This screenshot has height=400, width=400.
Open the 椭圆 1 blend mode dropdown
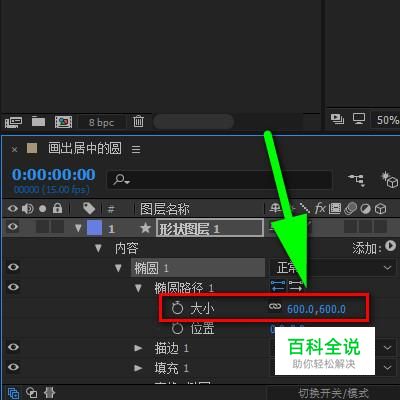coord(333,268)
